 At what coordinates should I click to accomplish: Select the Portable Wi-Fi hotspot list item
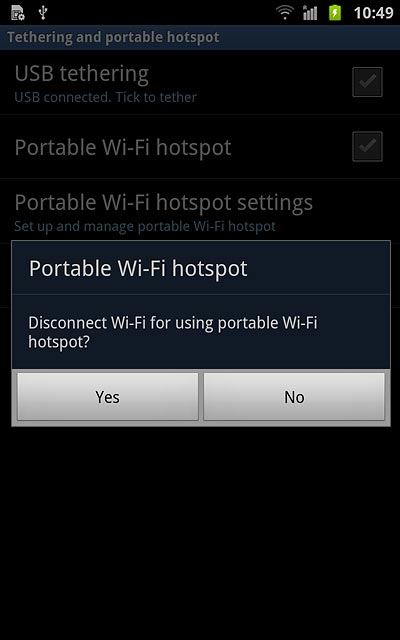pos(200,147)
